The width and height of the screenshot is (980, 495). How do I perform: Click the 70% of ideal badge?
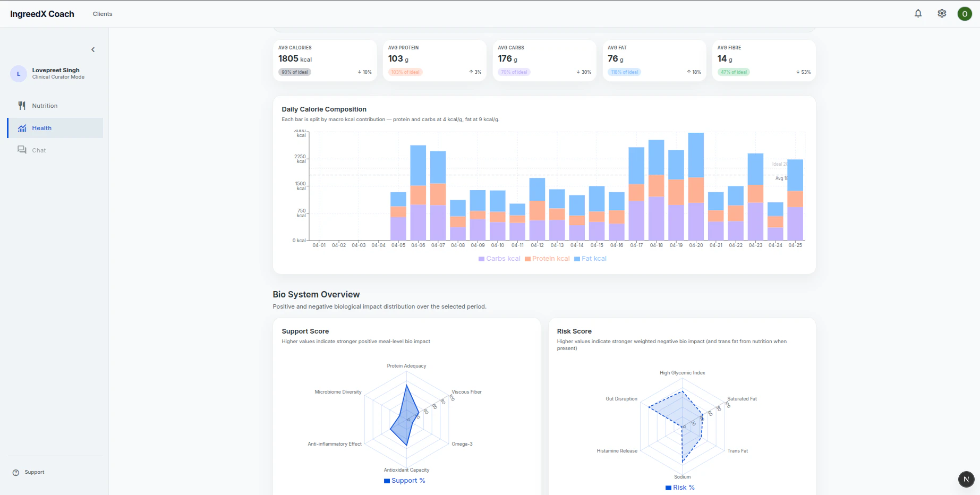point(514,72)
